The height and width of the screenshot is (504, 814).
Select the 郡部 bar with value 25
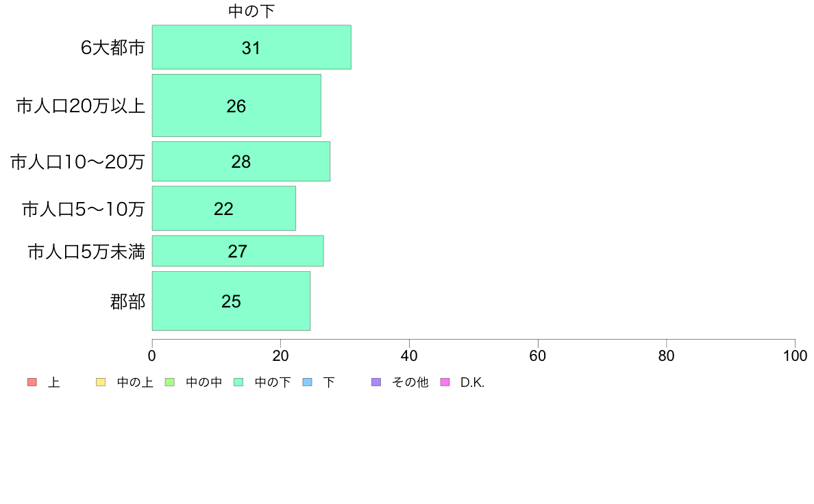pos(231,301)
